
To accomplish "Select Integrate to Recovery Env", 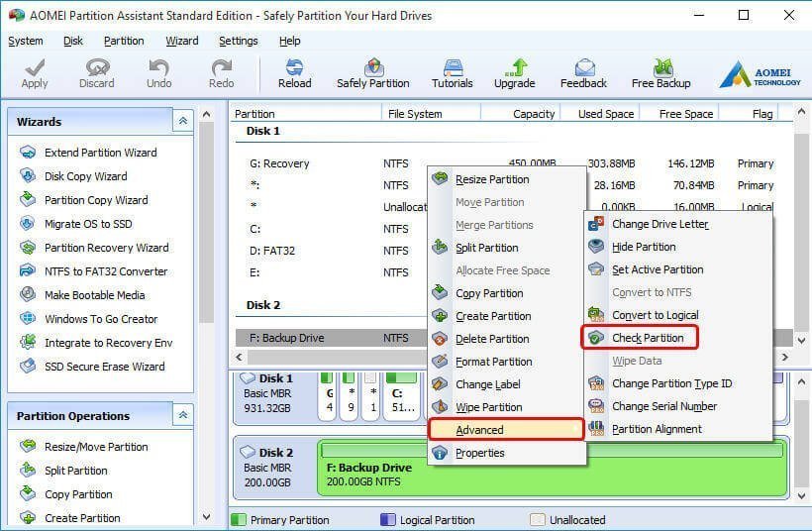I will click(96, 343).
